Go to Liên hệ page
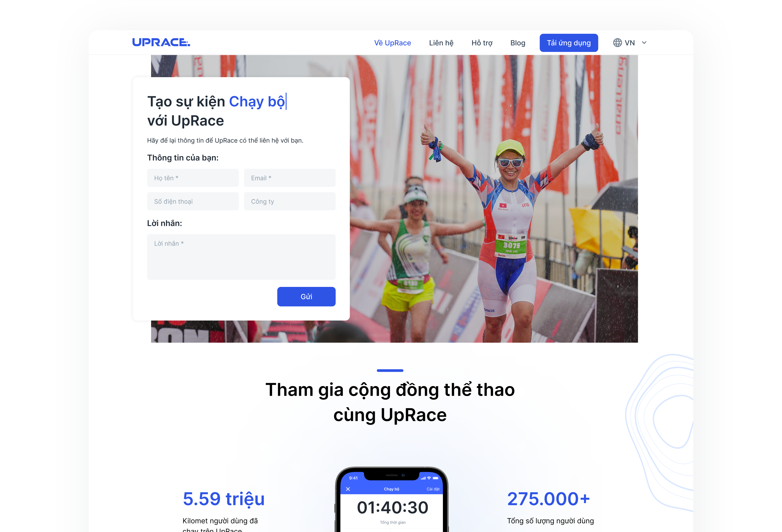This screenshot has height=532, width=782. tap(441, 43)
